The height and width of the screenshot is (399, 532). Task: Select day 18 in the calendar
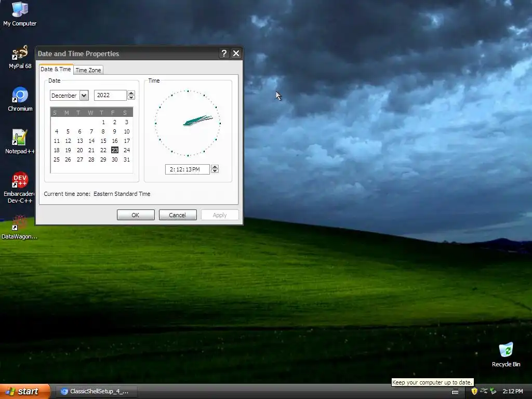[x=56, y=150]
